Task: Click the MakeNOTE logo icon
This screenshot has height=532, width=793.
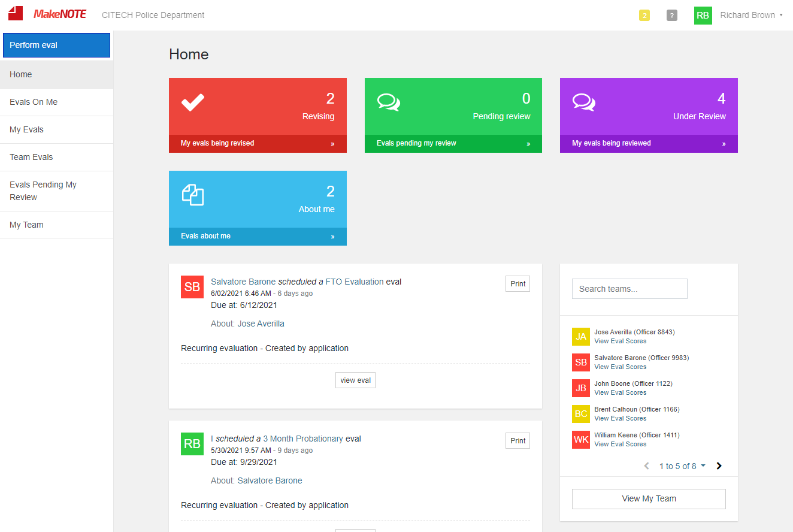Action: 16,13
